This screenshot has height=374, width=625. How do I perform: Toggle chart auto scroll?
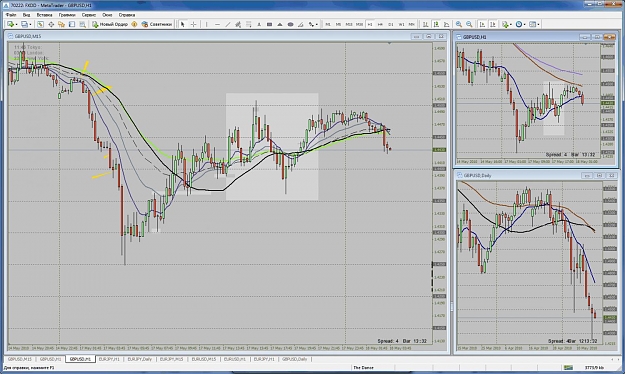482,24
